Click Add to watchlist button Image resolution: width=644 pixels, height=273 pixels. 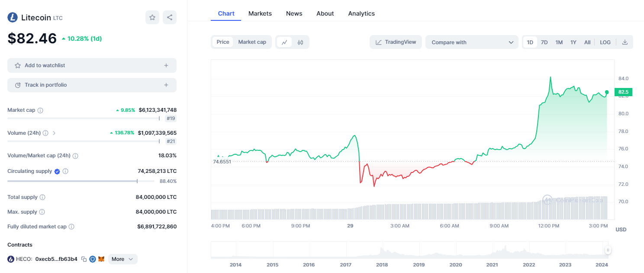[92, 65]
